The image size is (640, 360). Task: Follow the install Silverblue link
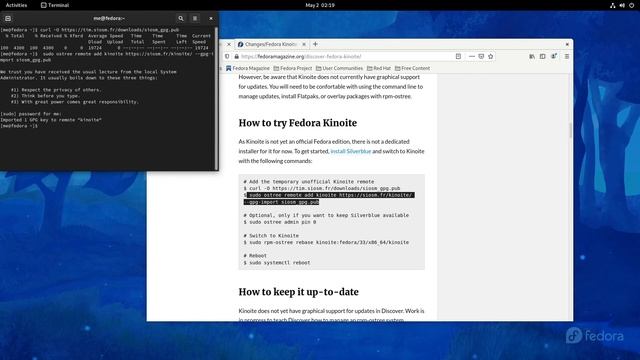point(351,151)
